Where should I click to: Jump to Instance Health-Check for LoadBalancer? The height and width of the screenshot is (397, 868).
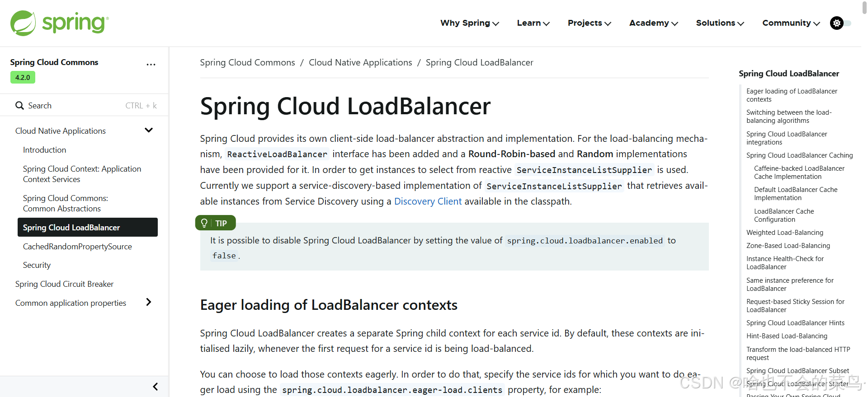[785, 263]
